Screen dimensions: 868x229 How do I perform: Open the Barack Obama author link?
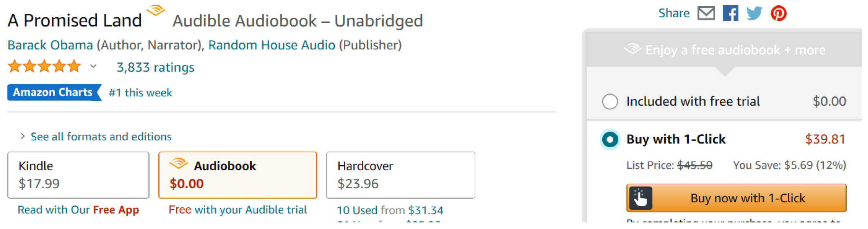50,45
